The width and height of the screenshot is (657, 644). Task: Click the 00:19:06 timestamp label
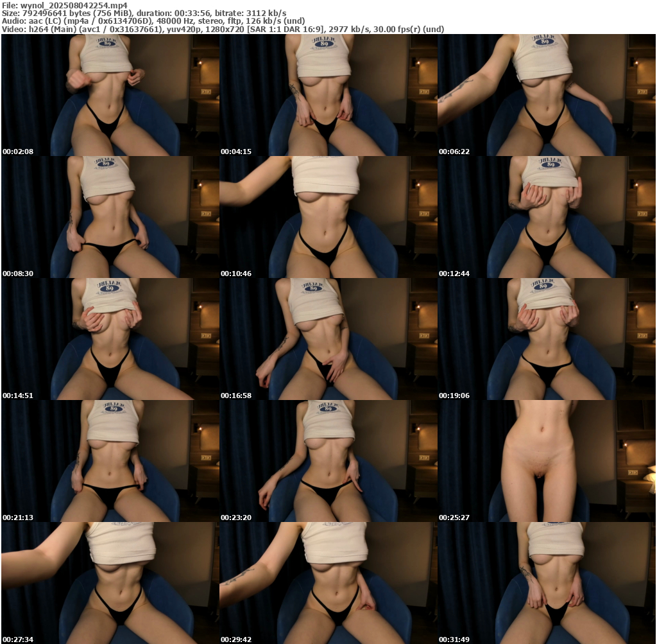click(x=454, y=396)
